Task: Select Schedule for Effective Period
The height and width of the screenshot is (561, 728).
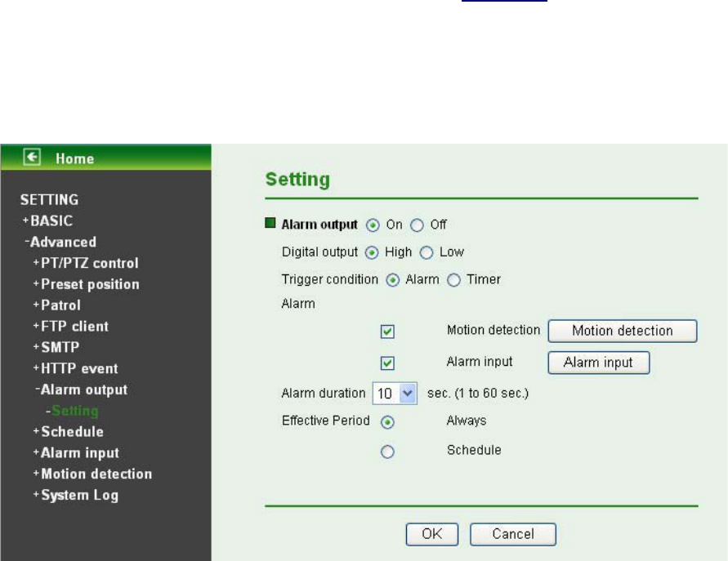Action: [x=387, y=452]
